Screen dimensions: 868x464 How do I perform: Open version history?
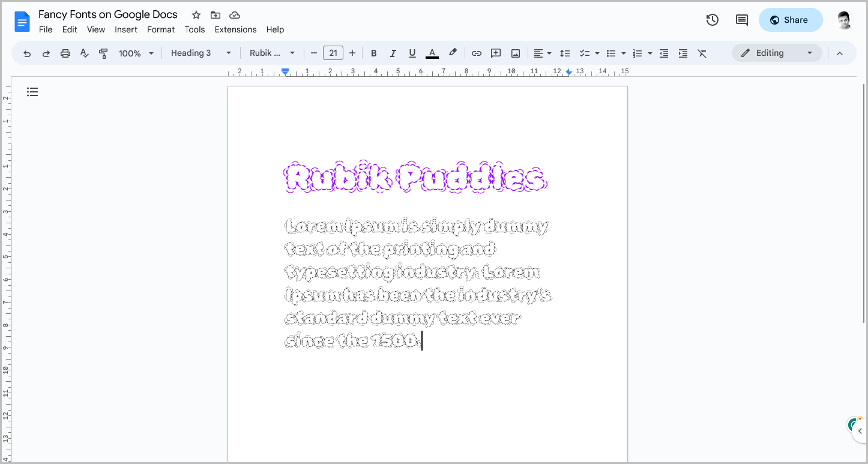(x=712, y=20)
